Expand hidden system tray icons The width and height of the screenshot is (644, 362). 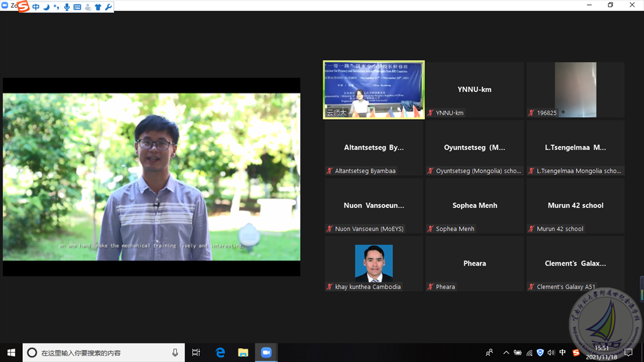click(506, 352)
